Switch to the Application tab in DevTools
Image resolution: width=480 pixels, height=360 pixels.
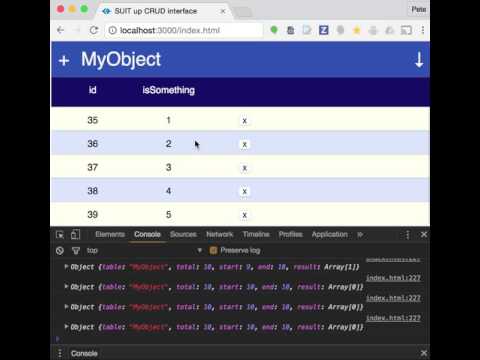click(330, 234)
